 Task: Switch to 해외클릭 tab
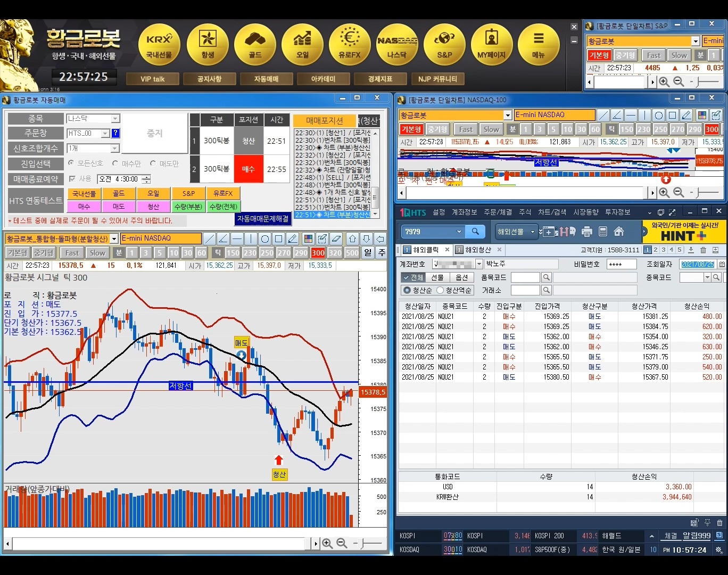point(426,250)
